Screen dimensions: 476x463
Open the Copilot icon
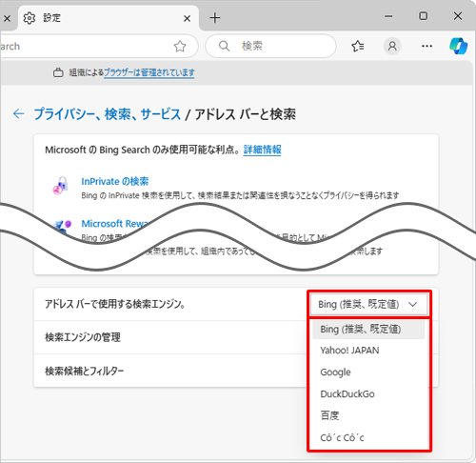[458, 46]
